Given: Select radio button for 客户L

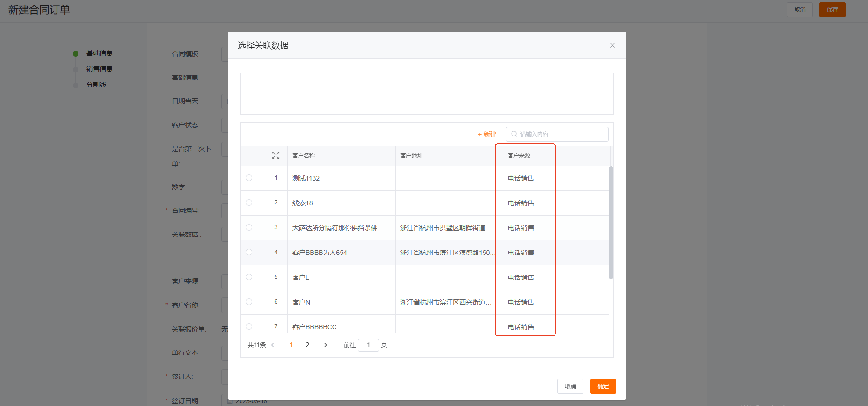Looking at the screenshot, I should (x=249, y=277).
